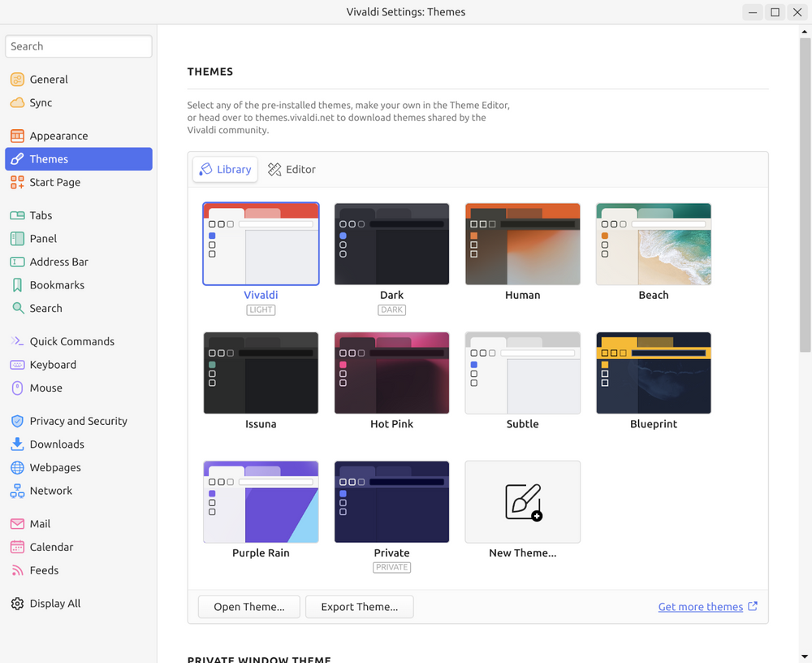Export the current theme

coord(359,606)
